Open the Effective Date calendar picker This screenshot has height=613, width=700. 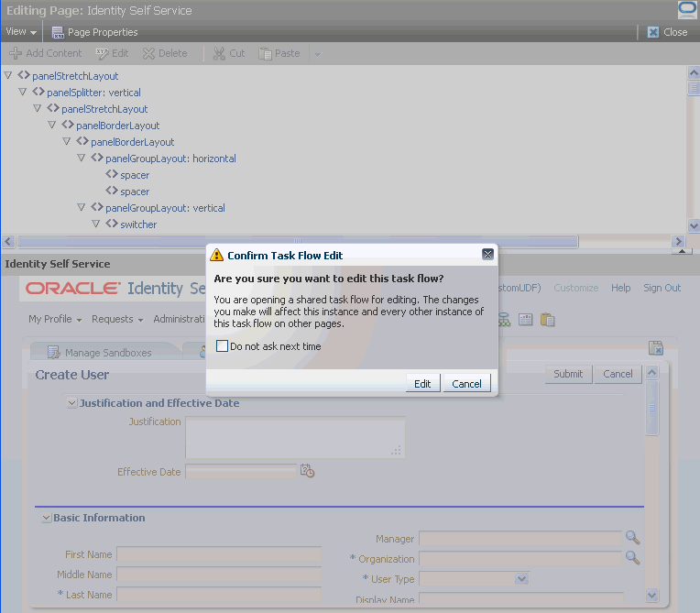tap(307, 471)
